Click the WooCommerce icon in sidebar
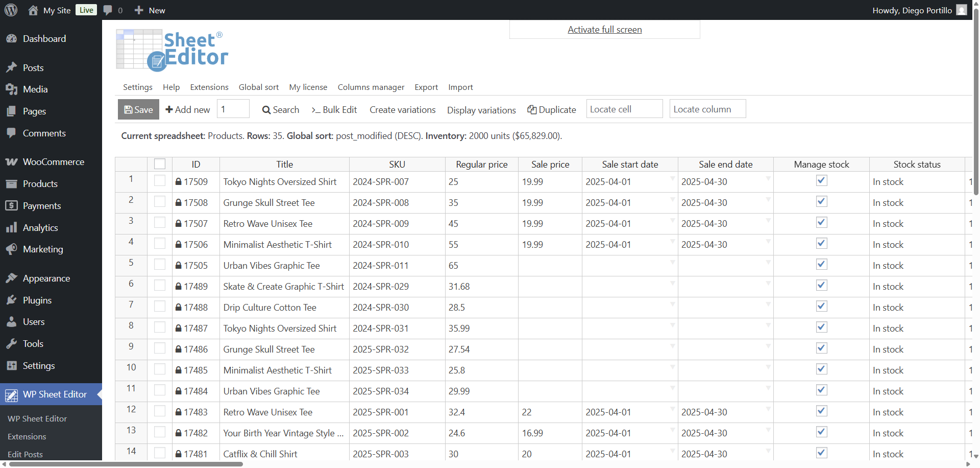The image size is (980, 468). [11, 162]
